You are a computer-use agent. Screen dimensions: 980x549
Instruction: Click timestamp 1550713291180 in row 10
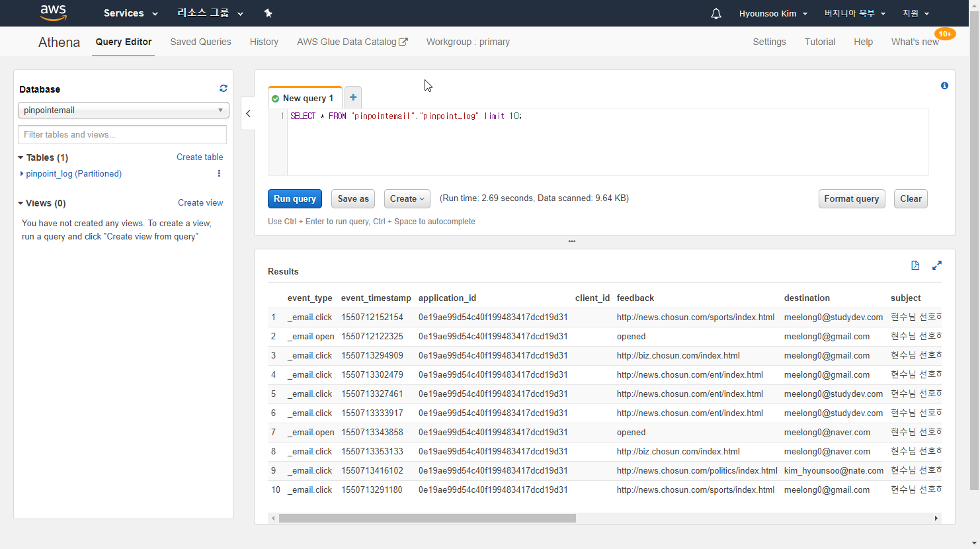(x=372, y=489)
